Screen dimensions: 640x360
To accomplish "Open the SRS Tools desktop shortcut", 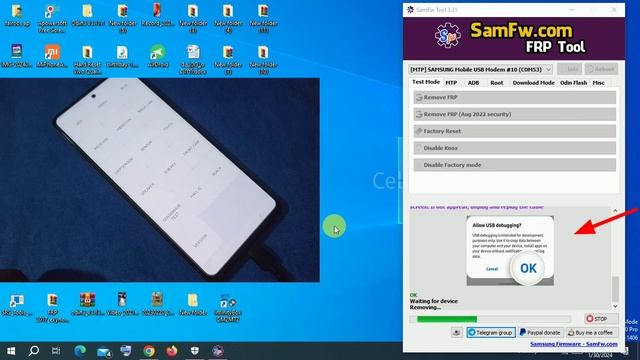I will pyautogui.click(x=17, y=305).
